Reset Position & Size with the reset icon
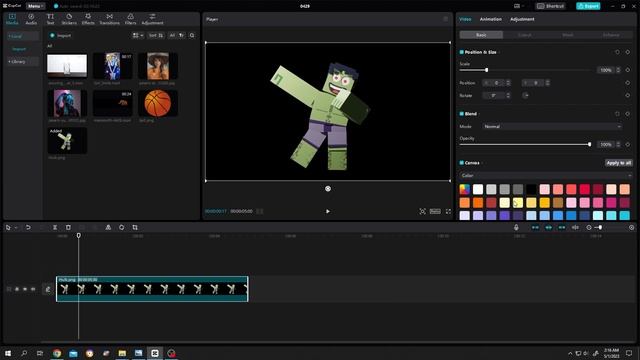 tap(617, 52)
